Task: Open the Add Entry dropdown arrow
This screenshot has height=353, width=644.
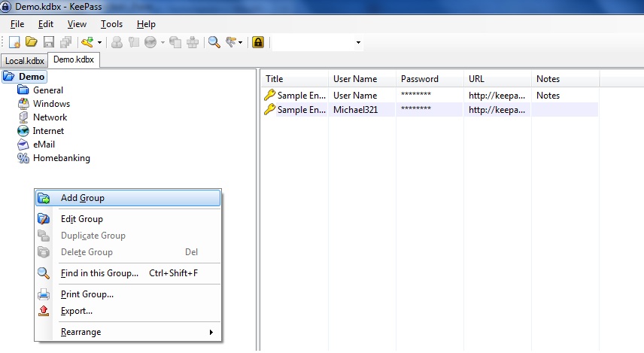Action: click(99, 42)
